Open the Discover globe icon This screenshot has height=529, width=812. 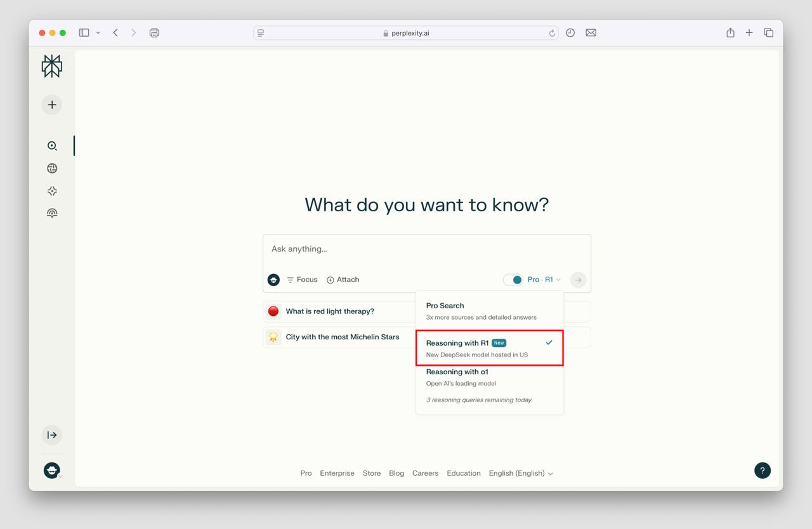coord(52,168)
